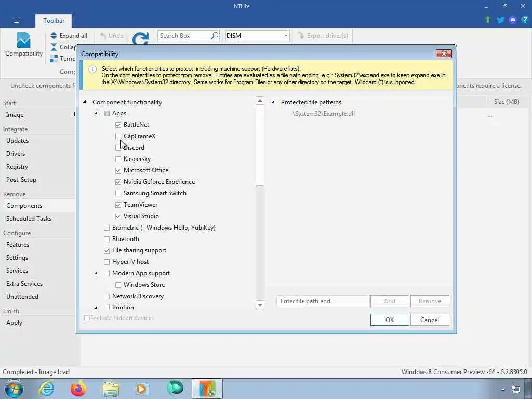Click the NTLite taskbar button
The image size is (532, 399).
pyautogui.click(x=207, y=389)
